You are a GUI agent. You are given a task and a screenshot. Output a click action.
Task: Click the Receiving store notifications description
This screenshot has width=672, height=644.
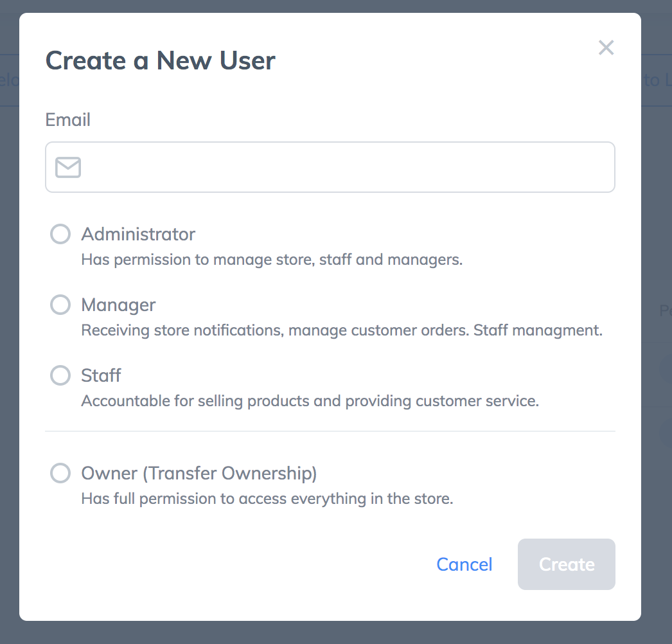point(342,330)
